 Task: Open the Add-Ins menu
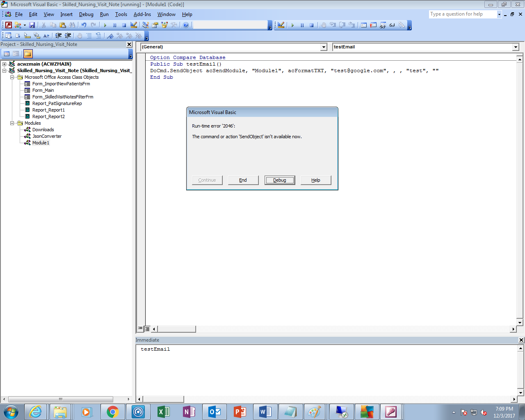(x=142, y=14)
